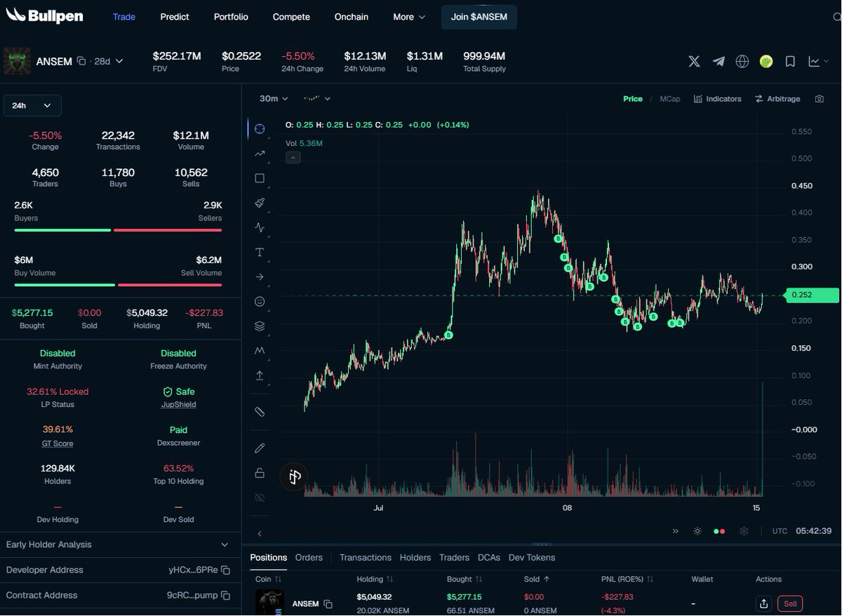Select the zigzag pattern tool
Image resolution: width=842 pixels, height=616 pixels.
260,350
